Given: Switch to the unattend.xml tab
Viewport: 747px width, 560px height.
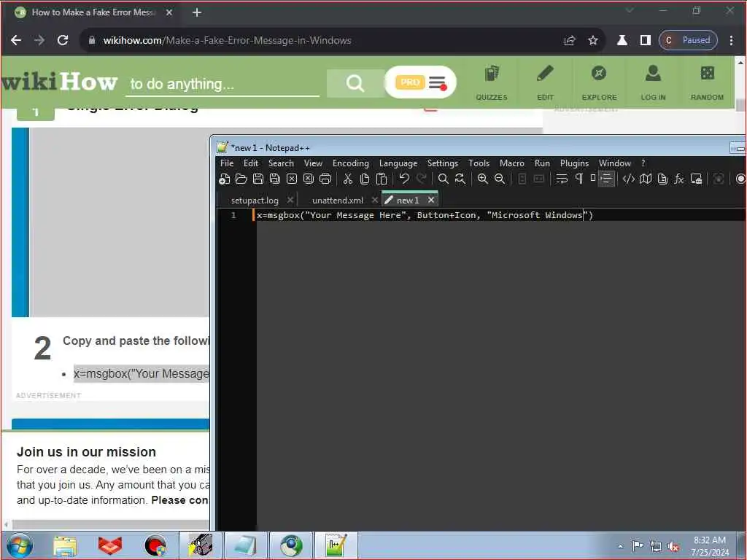Looking at the screenshot, I should point(337,201).
